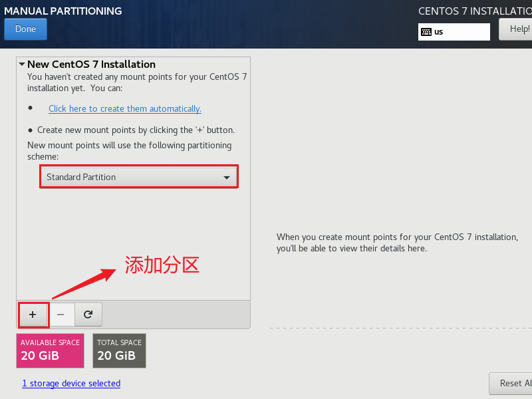Image resolution: width=532 pixels, height=399 pixels.
Task: Select the us keyboard layout indicator
Action: click(454, 32)
